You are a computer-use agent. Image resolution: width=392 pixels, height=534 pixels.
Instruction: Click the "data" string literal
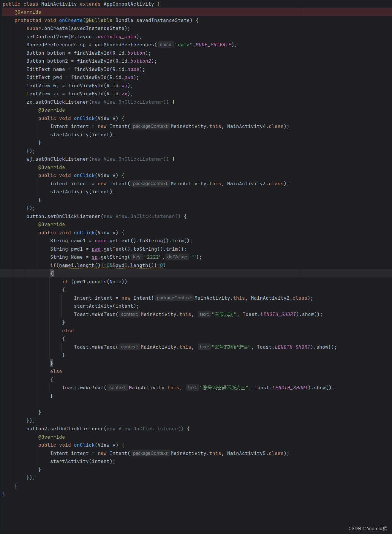184,45
